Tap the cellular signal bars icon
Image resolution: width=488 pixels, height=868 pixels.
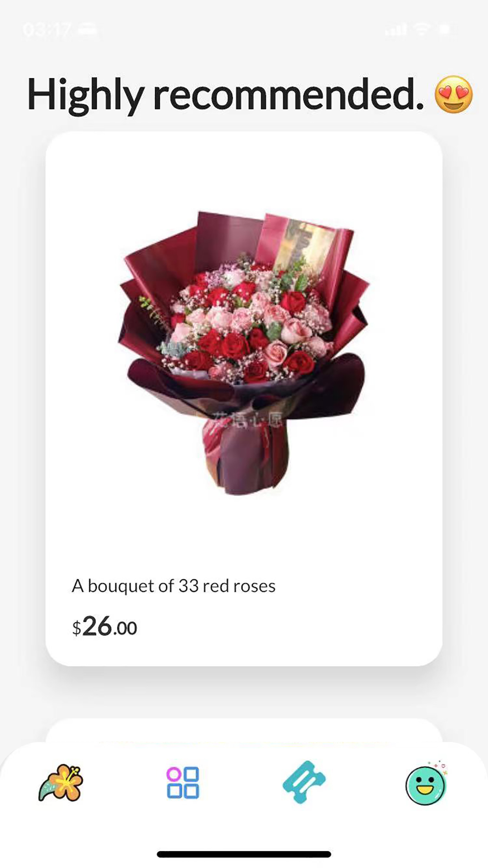[396, 29]
